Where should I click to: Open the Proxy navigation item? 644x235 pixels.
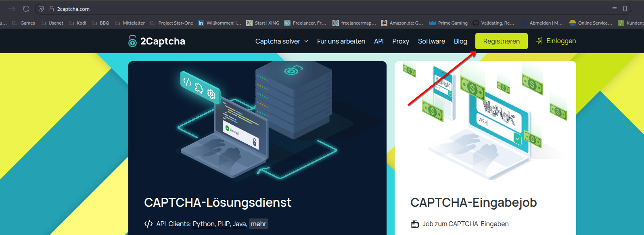400,41
